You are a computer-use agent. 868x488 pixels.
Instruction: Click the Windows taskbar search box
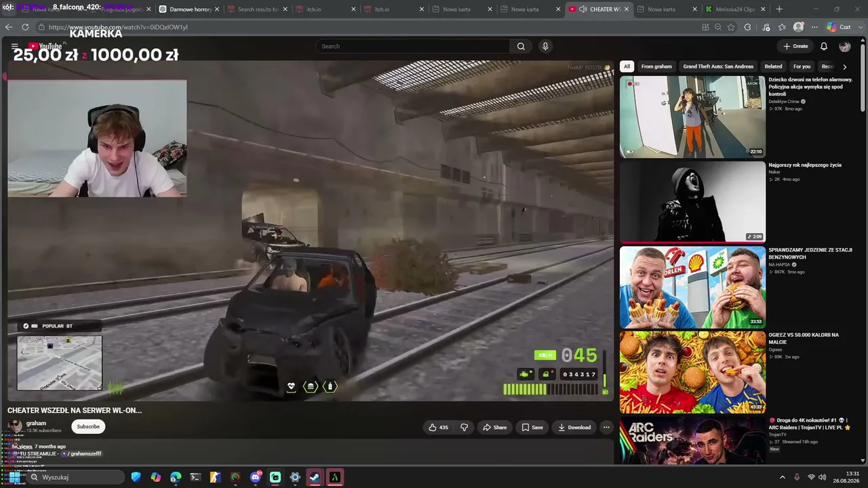(x=75, y=477)
